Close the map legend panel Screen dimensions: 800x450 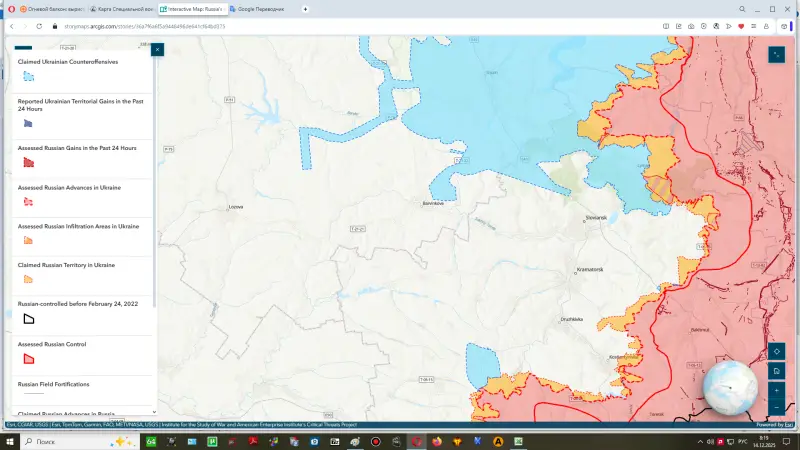[157, 49]
